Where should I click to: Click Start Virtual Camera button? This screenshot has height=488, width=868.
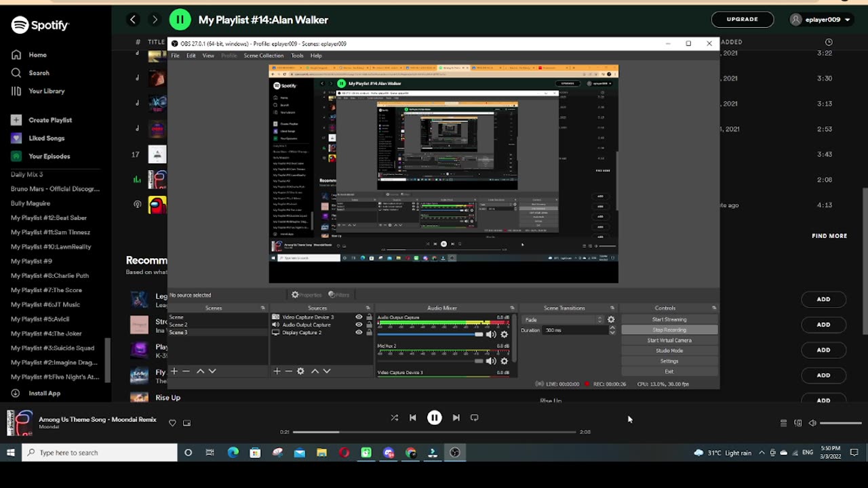coord(669,340)
